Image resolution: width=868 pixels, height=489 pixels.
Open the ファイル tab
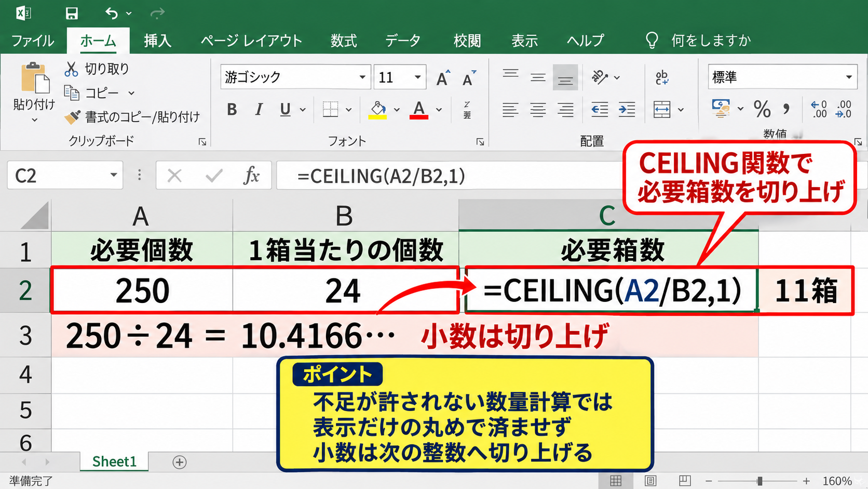point(33,41)
